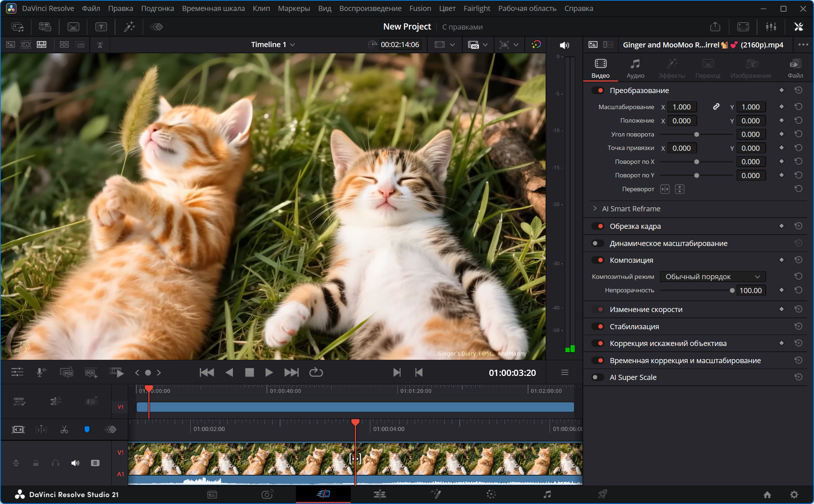Go to the project manager home
Viewport: 814px width, 504px height.
[767, 495]
